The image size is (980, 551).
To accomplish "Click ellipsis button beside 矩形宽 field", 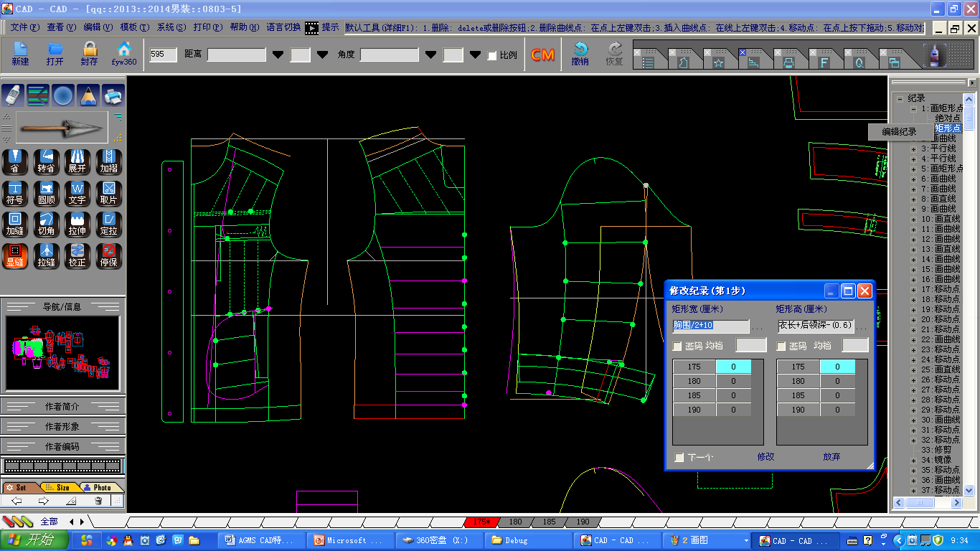I will click(x=758, y=327).
